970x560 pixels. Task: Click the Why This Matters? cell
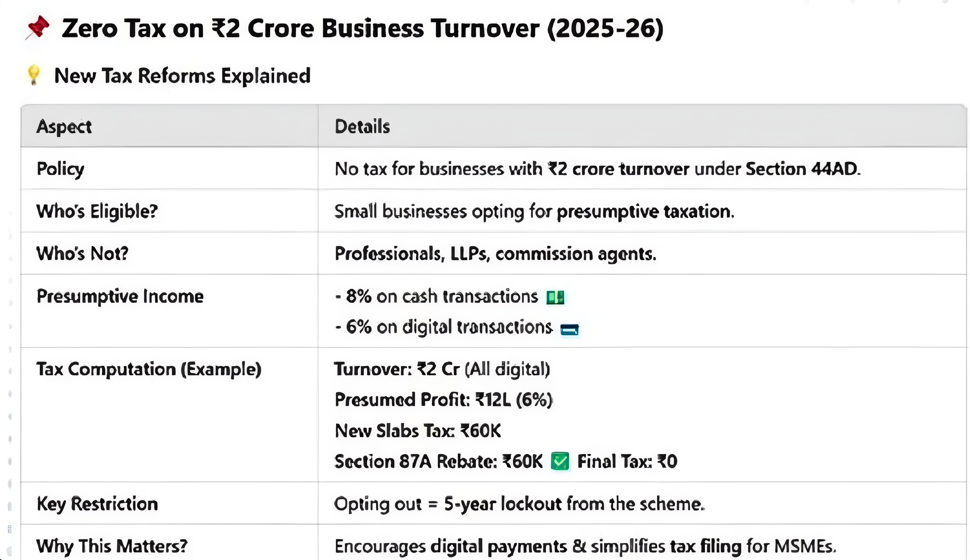coord(112,546)
